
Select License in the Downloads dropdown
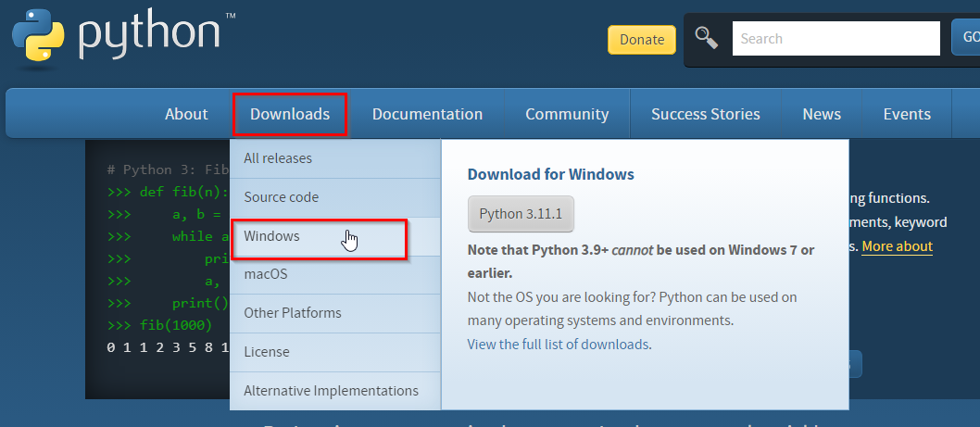pos(335,352)
